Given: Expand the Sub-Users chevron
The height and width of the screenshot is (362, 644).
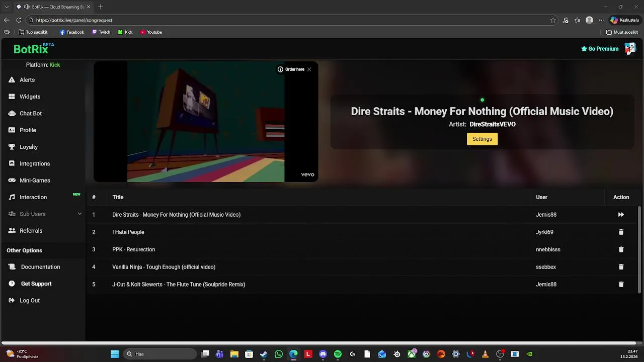Looking at the screenshot, I should point(79,214).
